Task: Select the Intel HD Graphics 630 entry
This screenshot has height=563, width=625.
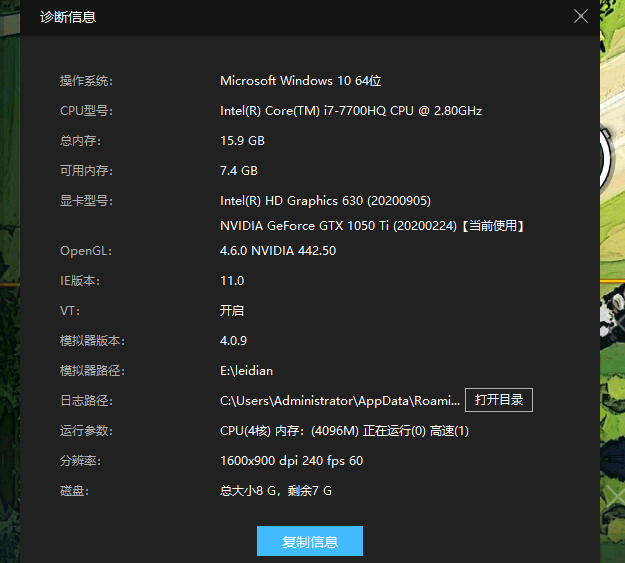Action: [325, 200]
